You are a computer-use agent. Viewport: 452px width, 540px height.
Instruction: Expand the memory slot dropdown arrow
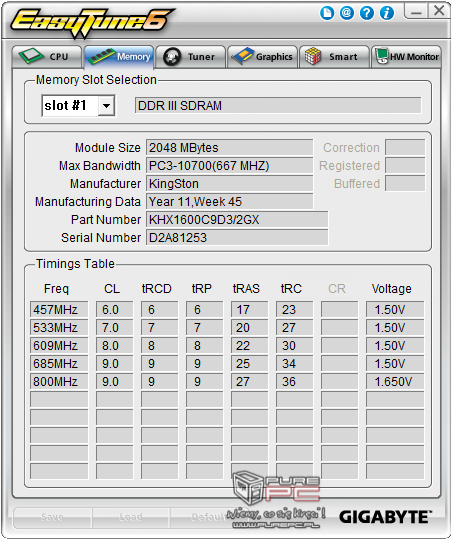[106, 106]
